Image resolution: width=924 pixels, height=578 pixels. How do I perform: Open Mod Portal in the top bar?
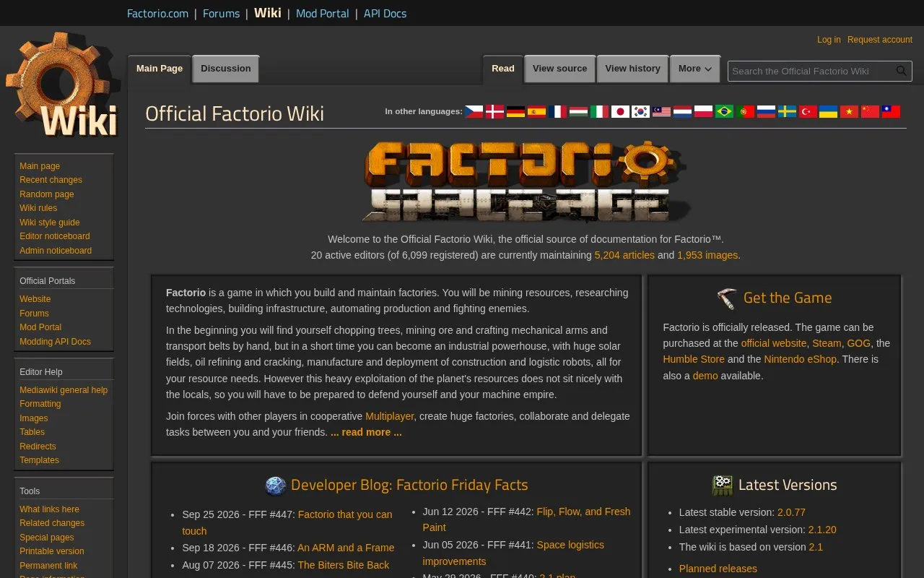(322, 13)
